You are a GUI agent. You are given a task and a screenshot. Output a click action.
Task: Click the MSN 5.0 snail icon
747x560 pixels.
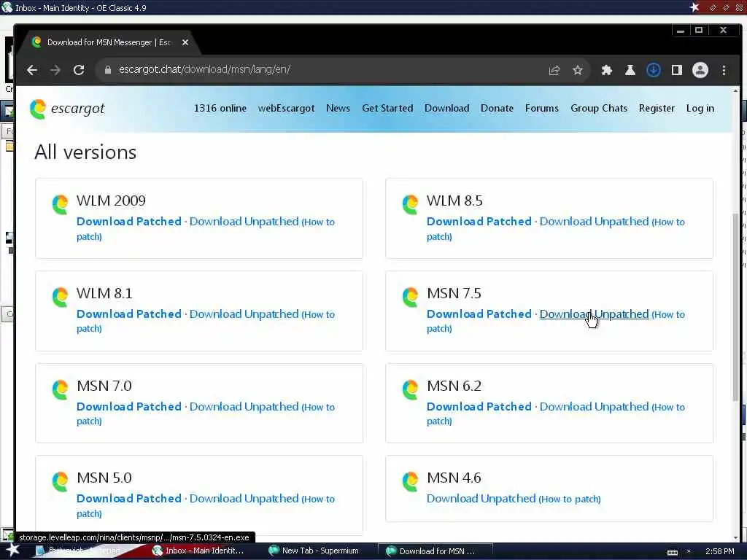pyautogui.click(x=60, y=481)
